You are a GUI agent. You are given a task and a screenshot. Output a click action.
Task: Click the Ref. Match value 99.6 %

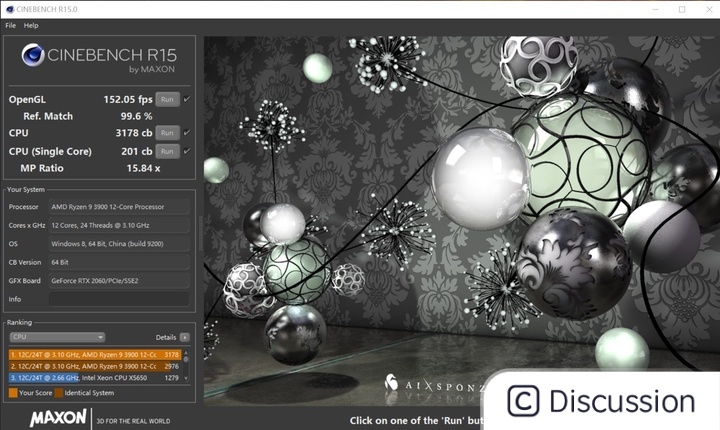[136, 116]
